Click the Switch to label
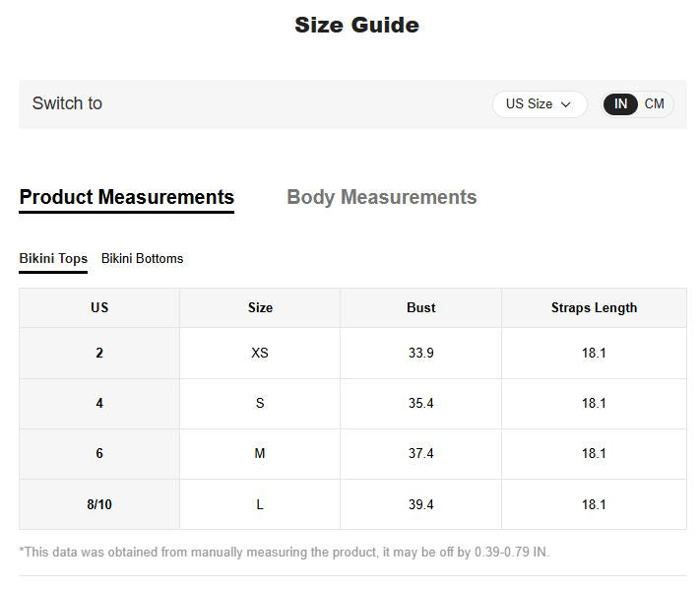This screenshot has width=700, height=589. [67, 103]
